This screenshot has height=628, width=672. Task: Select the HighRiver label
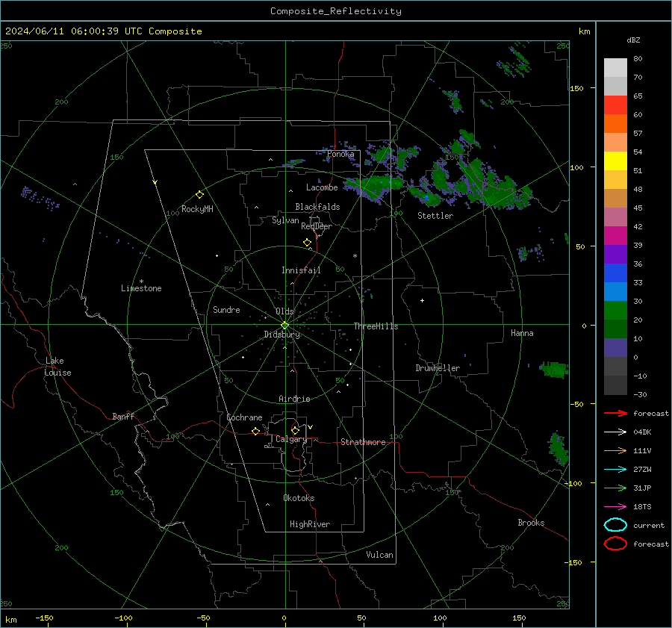tap(310, 524)
